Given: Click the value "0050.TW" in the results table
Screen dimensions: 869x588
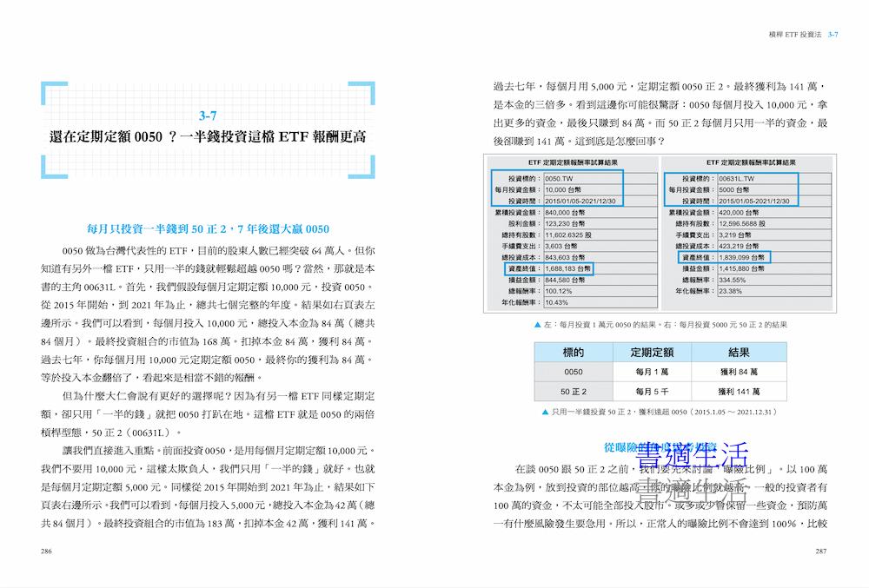Looking at the screenshot, I should [x=559, y=178].
